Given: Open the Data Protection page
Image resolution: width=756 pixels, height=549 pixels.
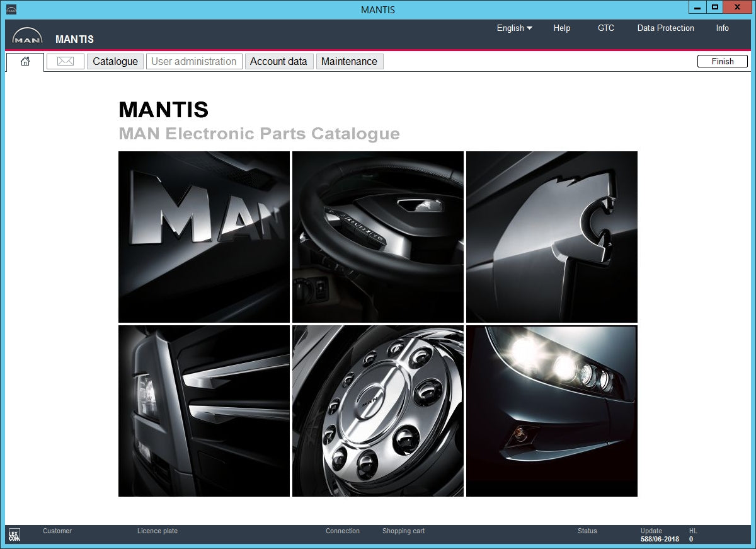Looking at the screenshot, I should (x=666, y=28).
